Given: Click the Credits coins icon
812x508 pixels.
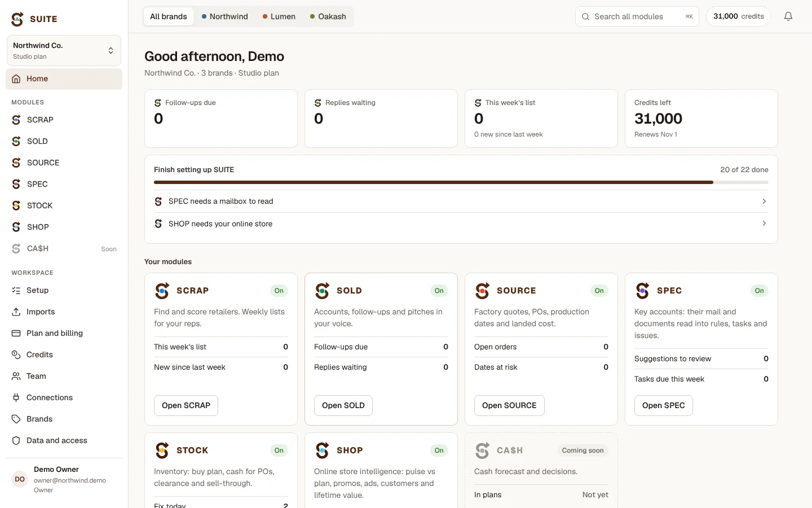Looking at the screenshot, I should (16, 354).
